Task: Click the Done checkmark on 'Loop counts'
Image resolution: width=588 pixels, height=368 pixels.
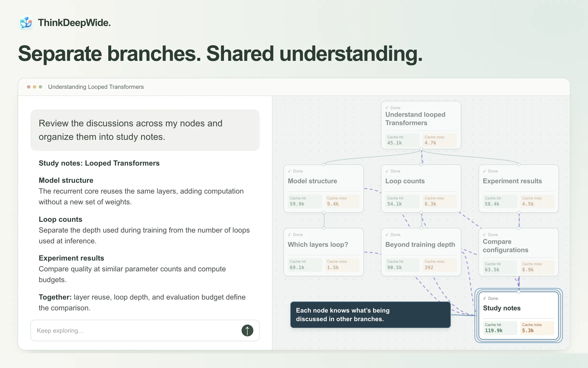Action: pyautogui.click(x=387, y=171)
